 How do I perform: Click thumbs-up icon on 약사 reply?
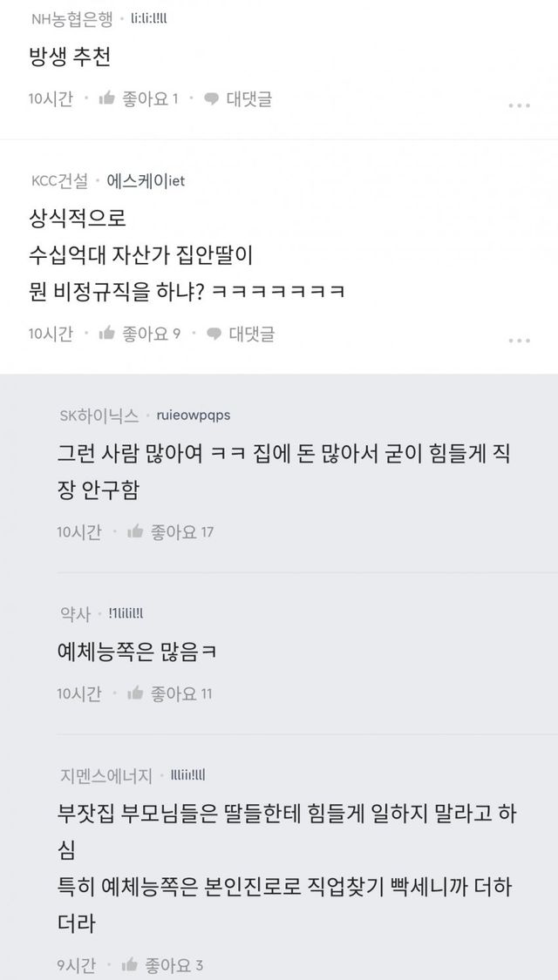(x=135, y=693)
